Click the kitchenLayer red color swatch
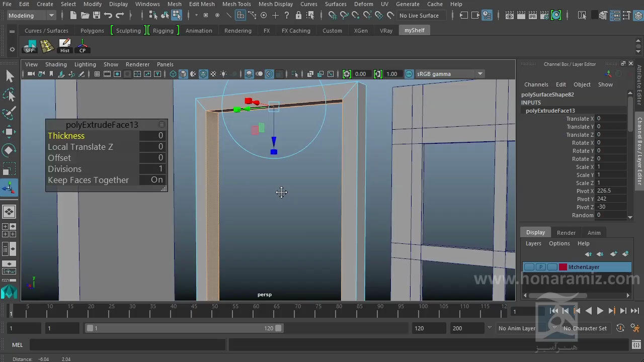644x362 pixels. point(563,267)
